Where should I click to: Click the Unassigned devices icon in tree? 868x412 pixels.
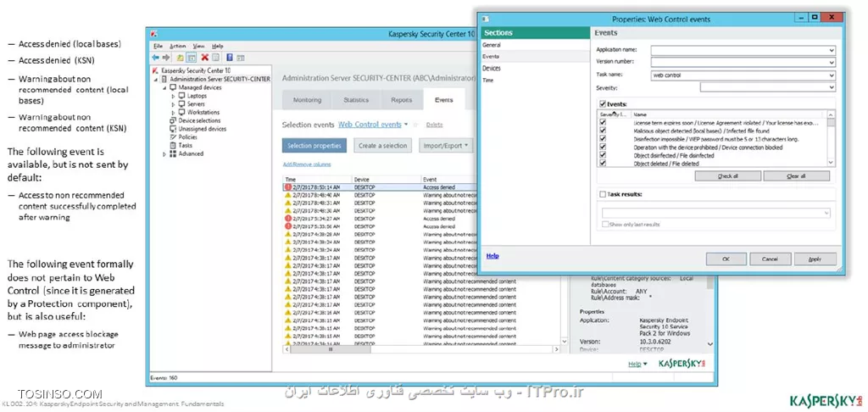pos(173,129)
